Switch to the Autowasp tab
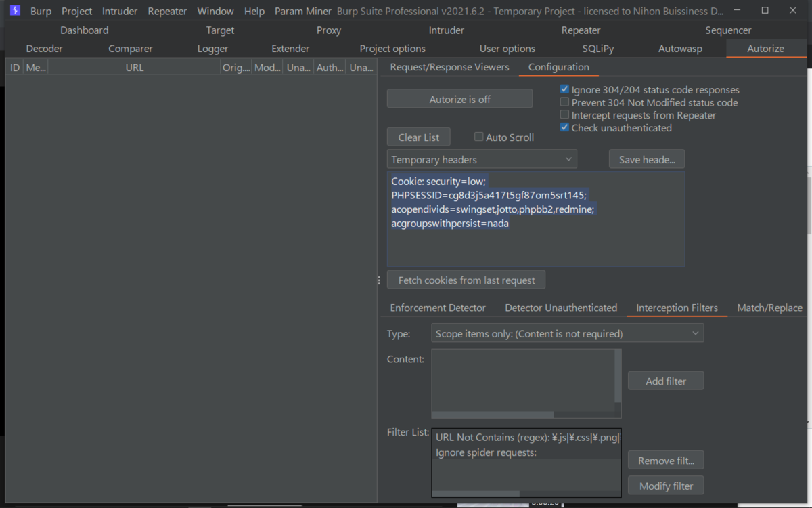Viewport: 812px width, 508px height. pyautogui.click(x=680, y=49)
